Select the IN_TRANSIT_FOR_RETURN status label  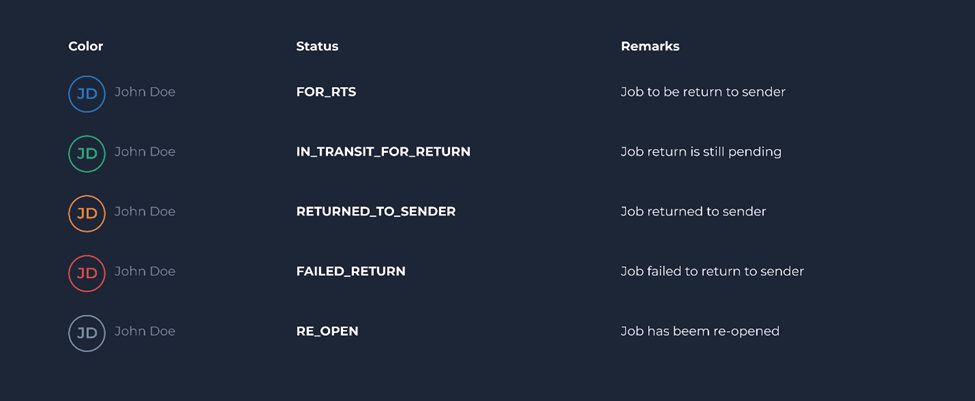point(383,152)
